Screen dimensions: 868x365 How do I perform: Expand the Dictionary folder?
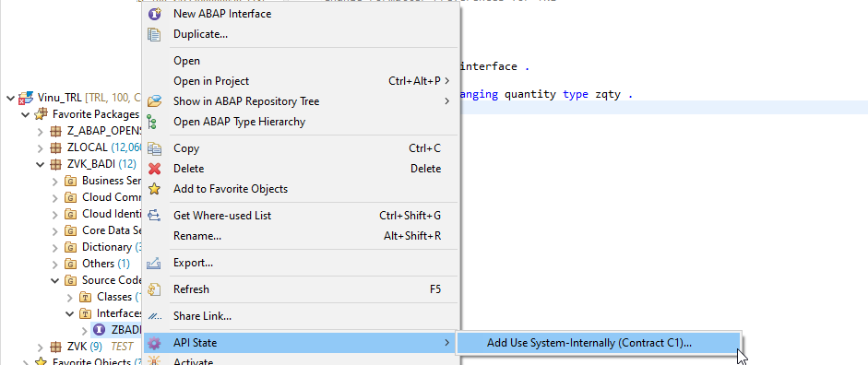(54, 247)
